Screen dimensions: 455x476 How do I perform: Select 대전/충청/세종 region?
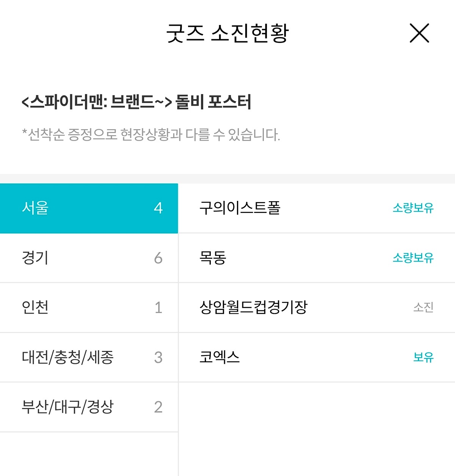coord(89,357)
